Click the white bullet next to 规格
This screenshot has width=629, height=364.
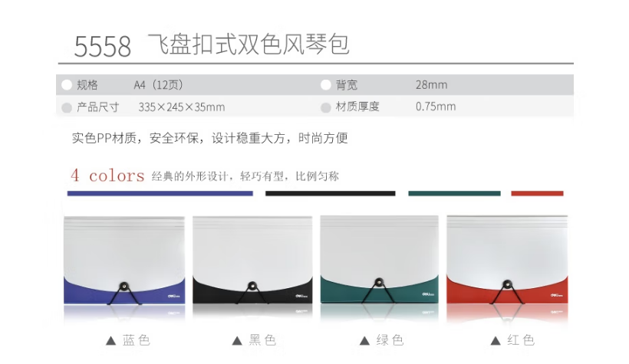point(67,84)
